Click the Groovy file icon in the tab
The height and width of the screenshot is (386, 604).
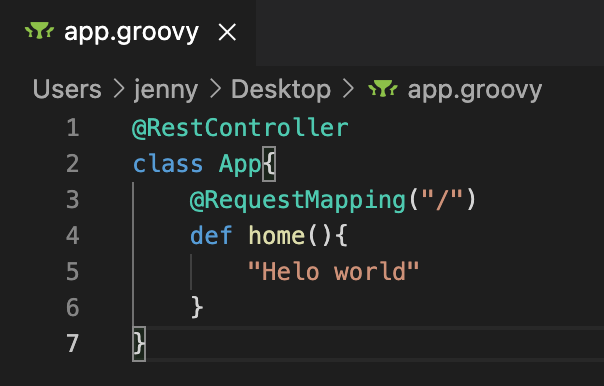point(40,31)
